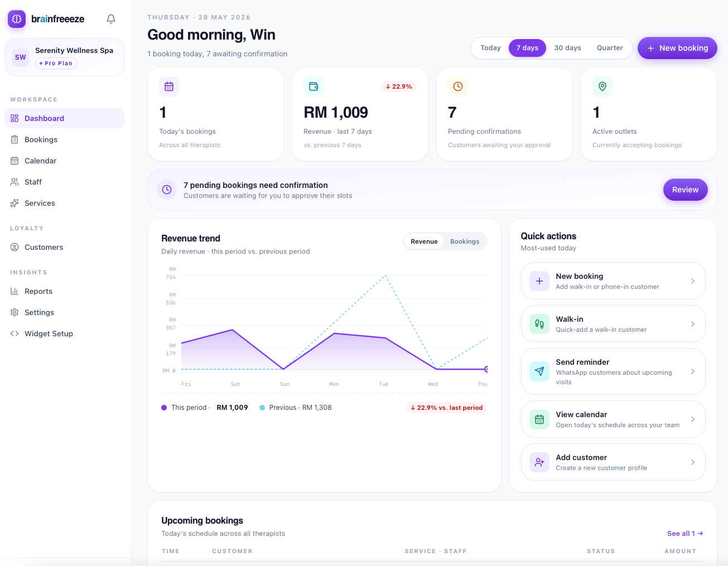Image resolution: width=728 pixels, height=566 pixels.
Task: Open Customers under Loyalty
Action: tap(64, 247)
